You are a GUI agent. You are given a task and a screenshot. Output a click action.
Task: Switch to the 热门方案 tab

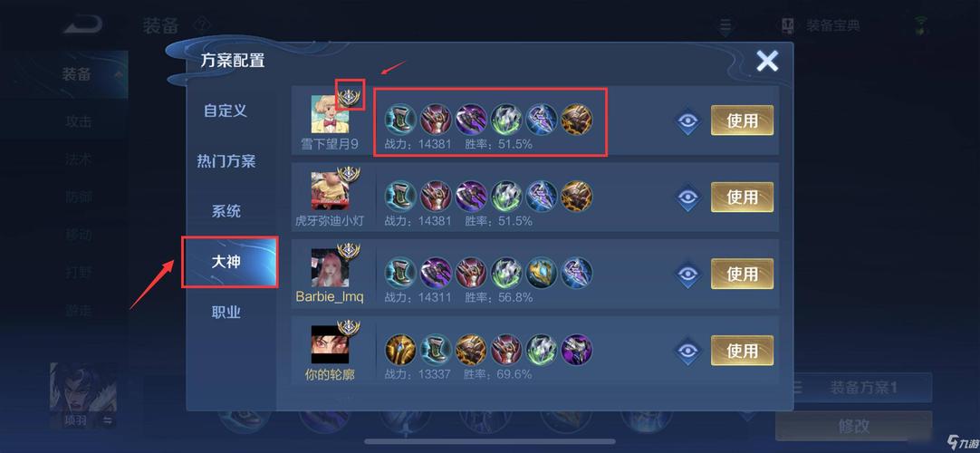click(226, 161)
